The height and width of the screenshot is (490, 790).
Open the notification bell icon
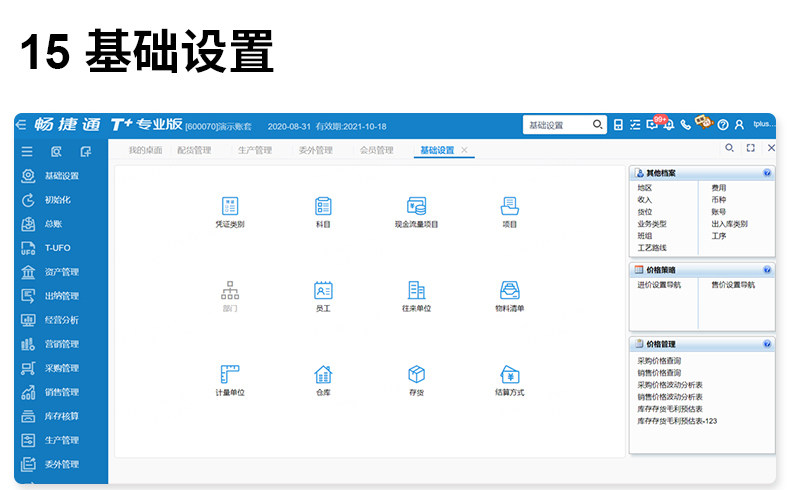[669, 125]
